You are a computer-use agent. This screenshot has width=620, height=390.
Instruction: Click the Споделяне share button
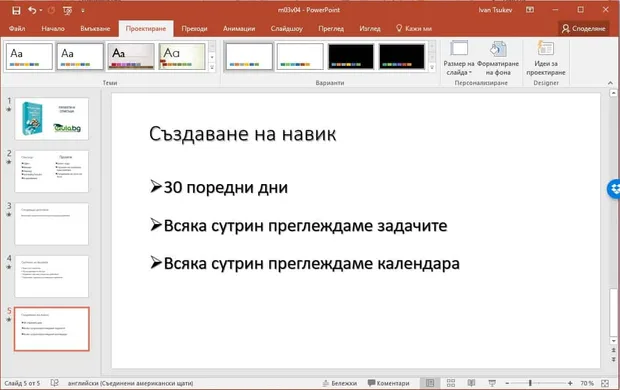(x=584, y=28)
